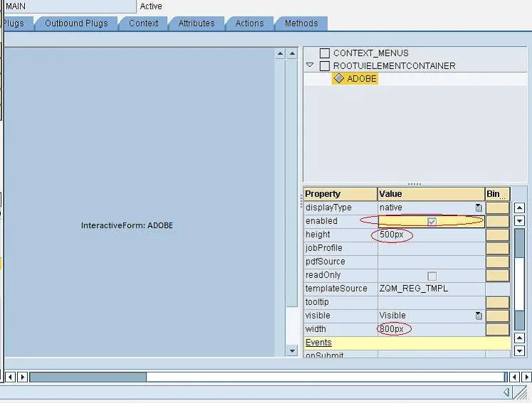Click binding button for height property
This screenshot has width=532, height=403.
click(x=497, y=235)
